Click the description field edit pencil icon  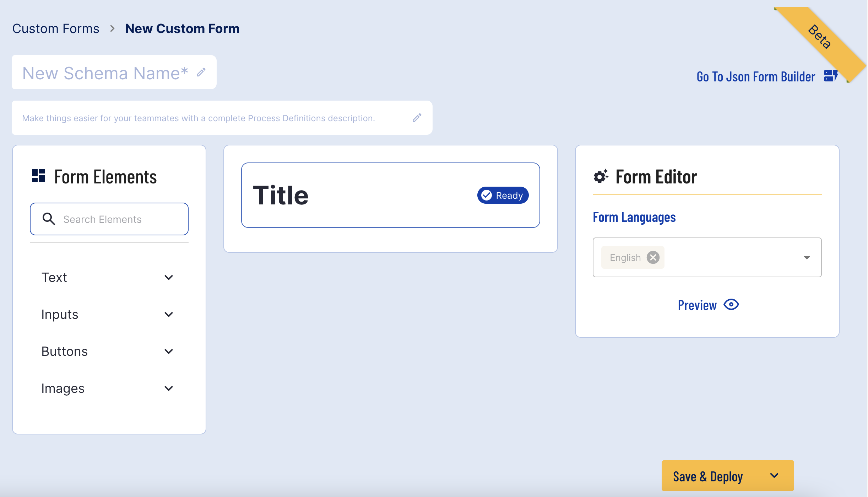tap(417, 118)
